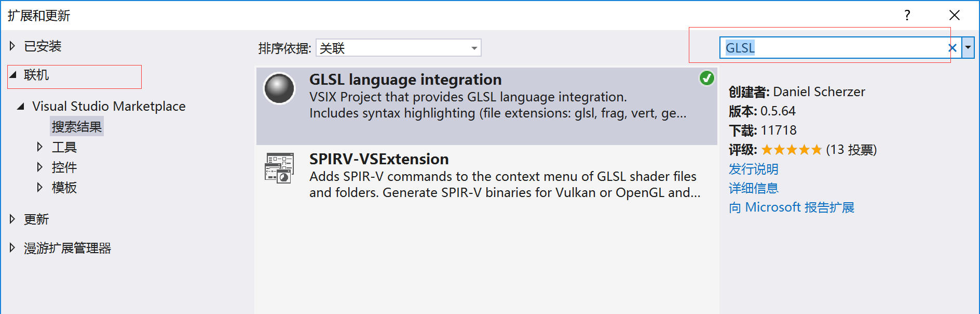Open the 详细信息 link

753,188
